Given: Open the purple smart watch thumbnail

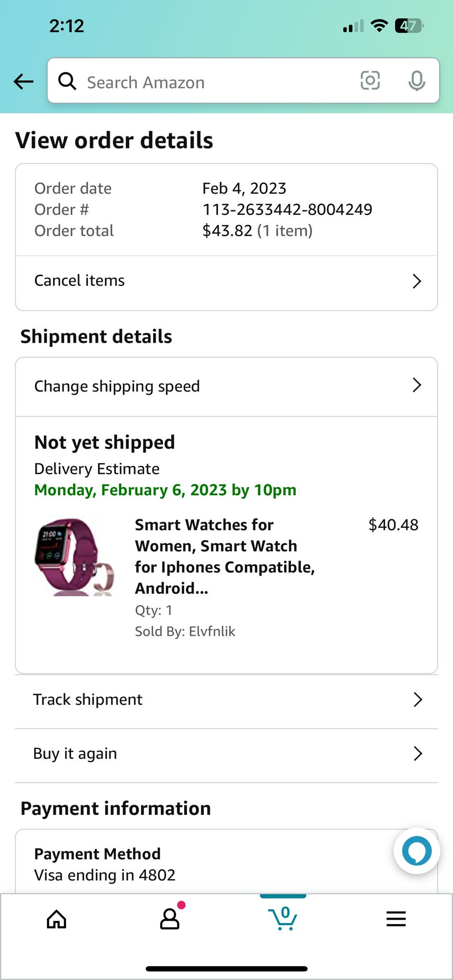Looking at the screenshot, I should click(x=74, y=557).
